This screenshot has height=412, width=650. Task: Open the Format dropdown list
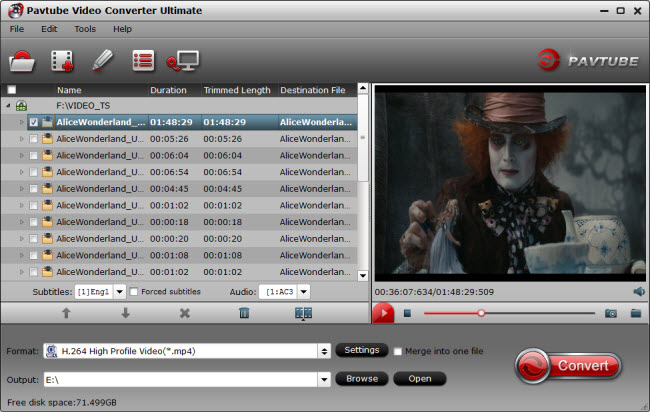click(324, 351)
